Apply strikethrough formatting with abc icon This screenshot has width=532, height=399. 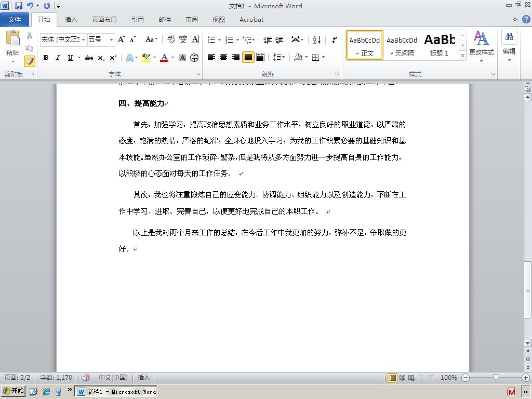[89, 58]
